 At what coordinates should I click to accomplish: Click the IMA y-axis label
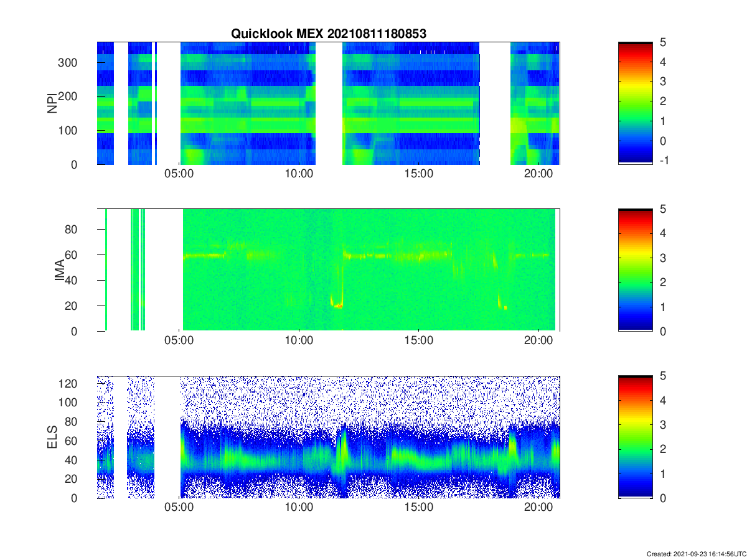[x=61, y=270]
